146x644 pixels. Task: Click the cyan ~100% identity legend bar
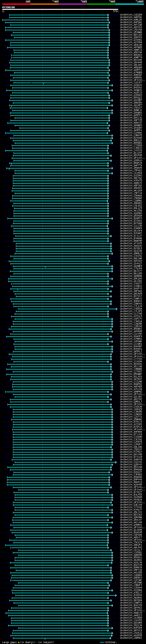[x=130, y=4]
